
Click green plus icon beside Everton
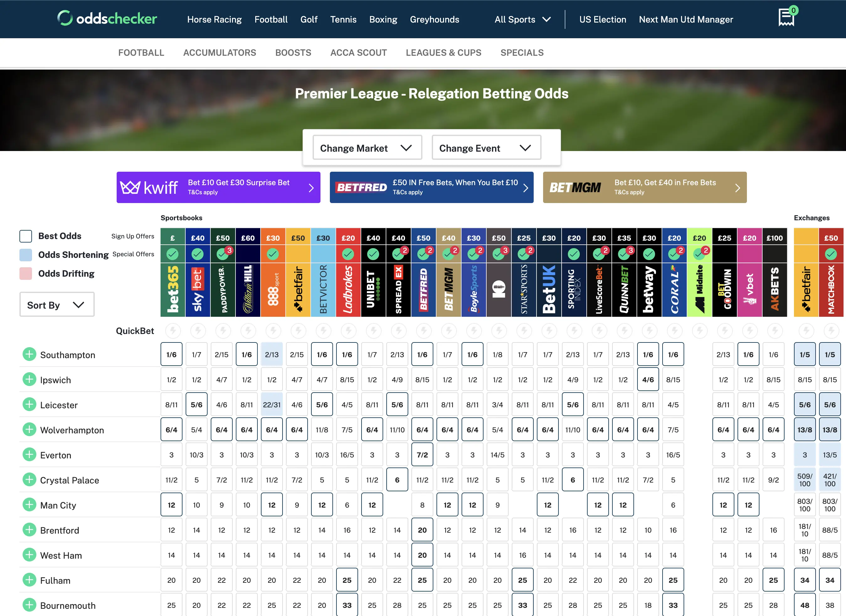pos(29,455)
